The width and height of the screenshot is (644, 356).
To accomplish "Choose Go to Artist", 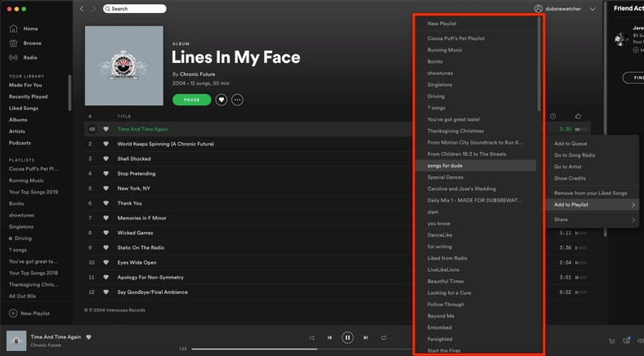I will pos(593,167).
